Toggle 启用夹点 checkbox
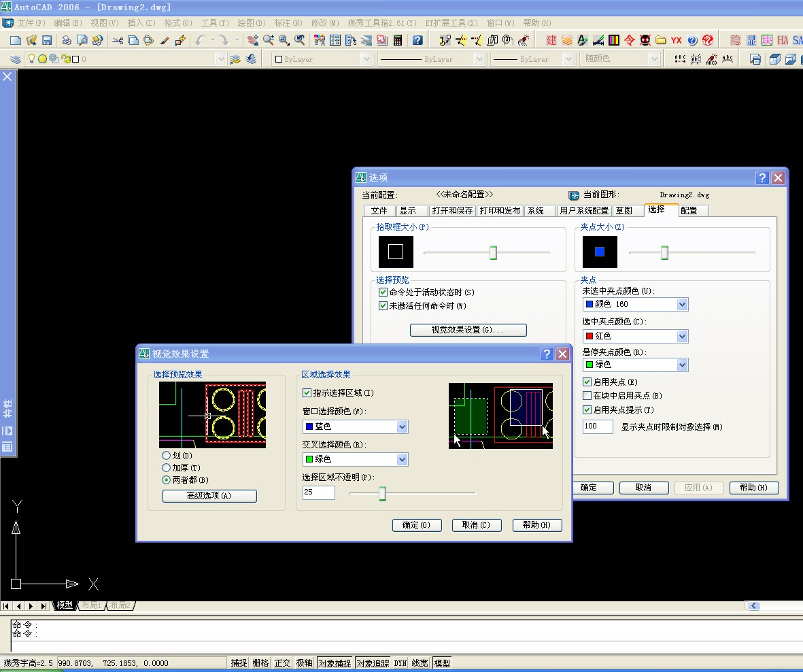The width and height of the screenshot is (803, 672). [587, 382]
